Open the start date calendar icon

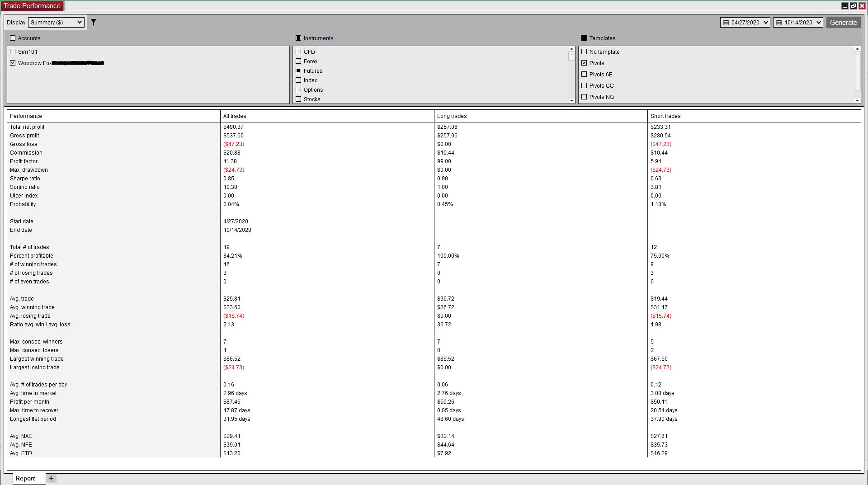pos(726,23)
